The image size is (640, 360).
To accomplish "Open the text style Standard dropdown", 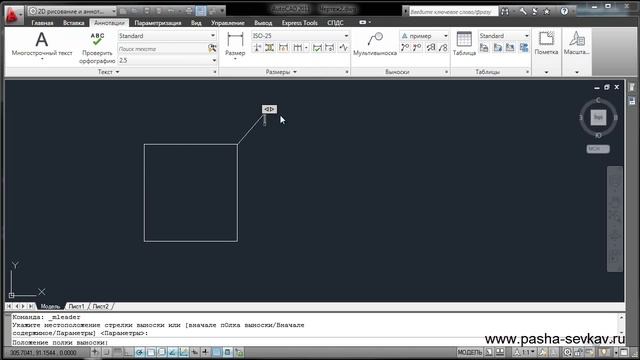I will point(167,36).
